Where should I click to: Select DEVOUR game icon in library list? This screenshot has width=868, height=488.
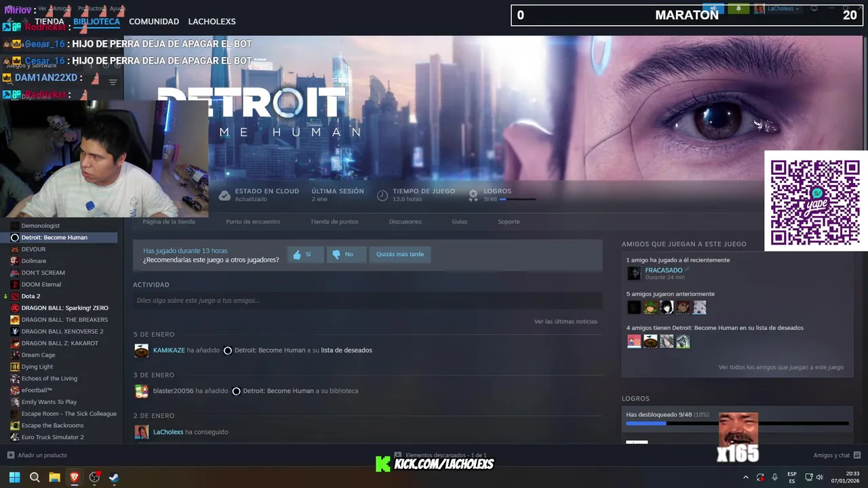[15, 249]
